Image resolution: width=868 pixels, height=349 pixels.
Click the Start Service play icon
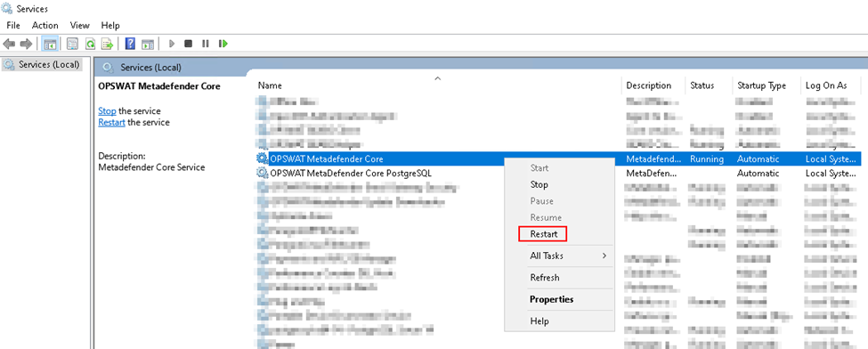[x=172, y=44]
